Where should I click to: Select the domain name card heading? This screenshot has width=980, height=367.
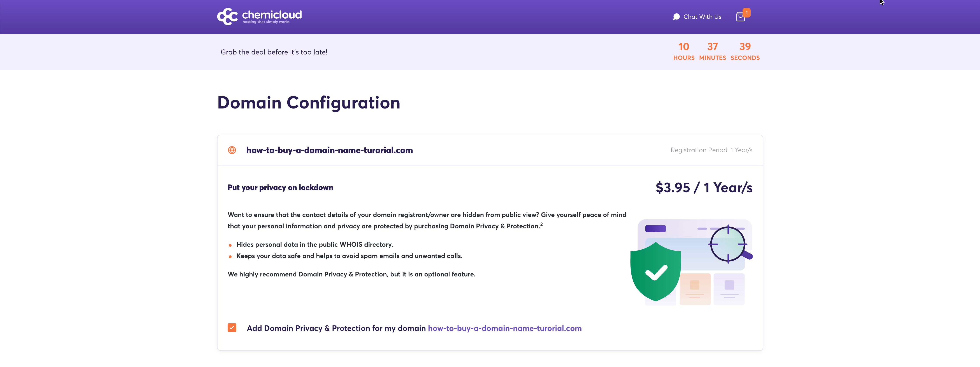329,150
